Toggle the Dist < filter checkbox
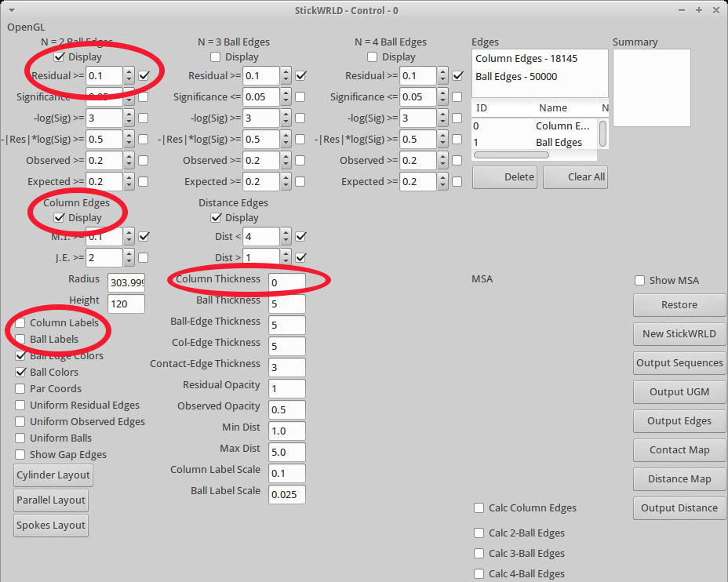 (301, 237)
